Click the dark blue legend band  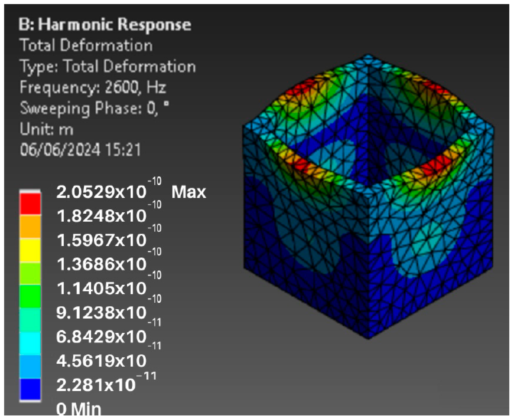[30, 389]
